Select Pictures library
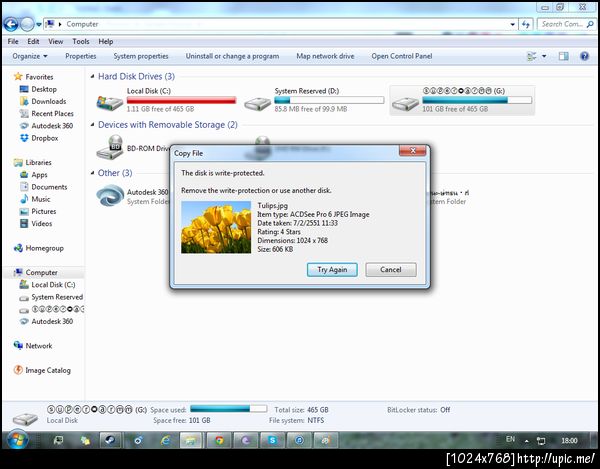The width and height of the screenshot is (600, 469). [x=38, y=212]
